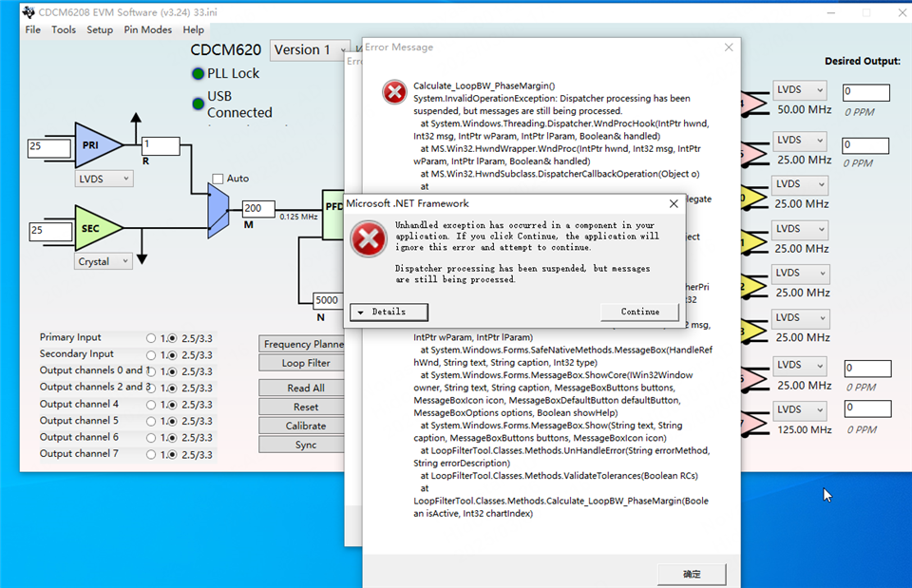Open the Setup menu
The height and width of the screenshot is (588, 912).
pos(100,29)
